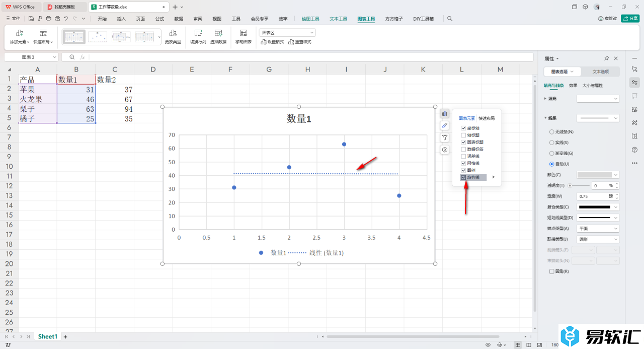Click the save icon in quick access toolbar

click(31, 19)
